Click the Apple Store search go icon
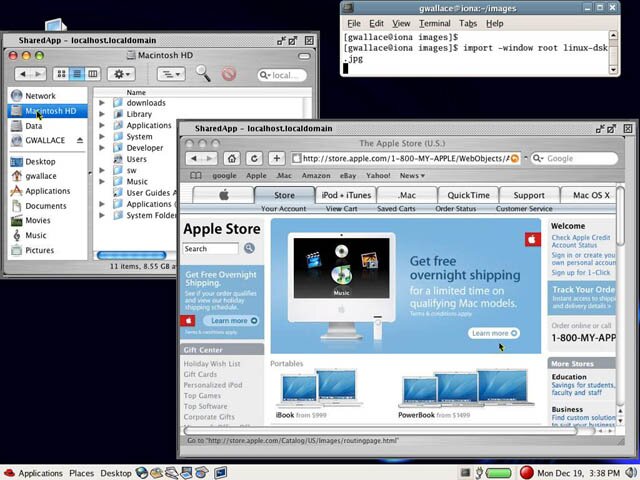640x480 pixels. [x=249, y=248]
